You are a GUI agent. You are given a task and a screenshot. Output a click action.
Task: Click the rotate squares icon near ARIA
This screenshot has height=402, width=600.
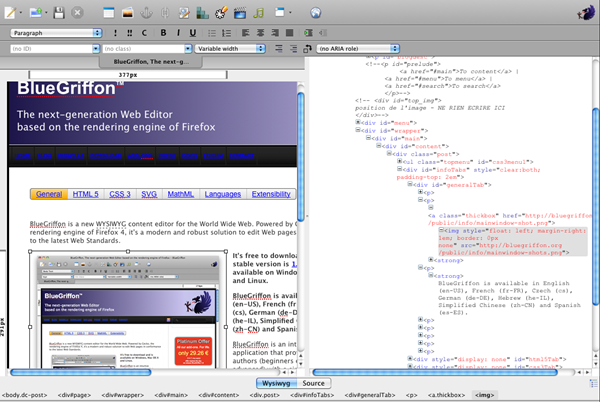tap(307, 49)
